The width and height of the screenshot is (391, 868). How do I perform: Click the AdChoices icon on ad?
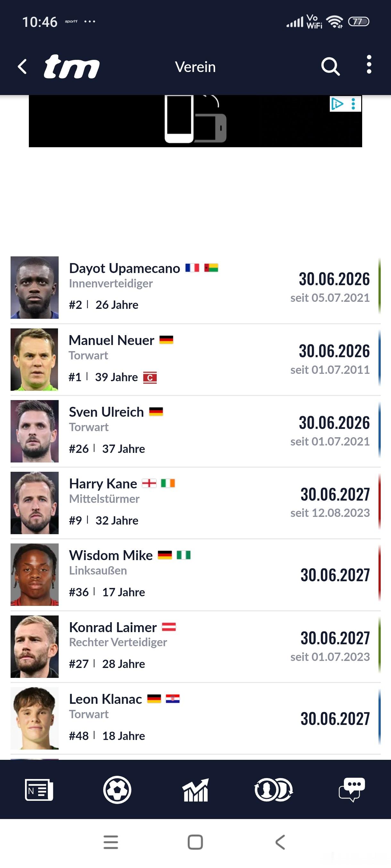pyautogui.click(x=337, y=104)
